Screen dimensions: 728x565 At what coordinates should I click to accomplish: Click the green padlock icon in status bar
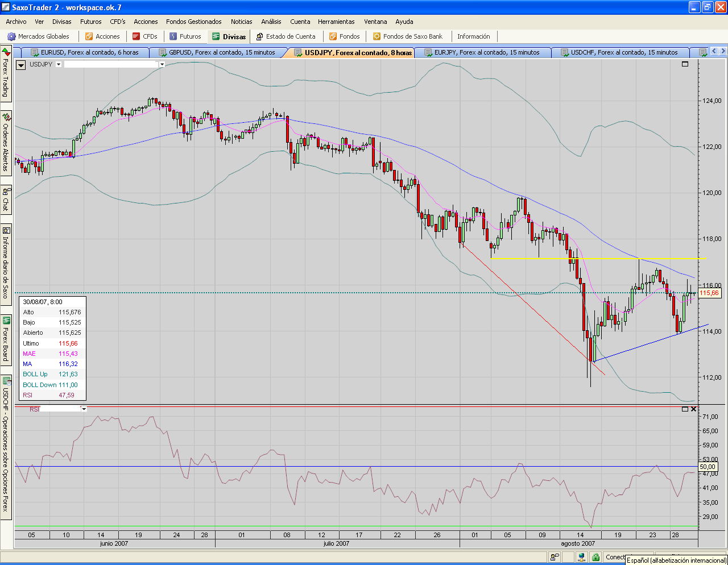pyautogui.click(x=595, y=558)
